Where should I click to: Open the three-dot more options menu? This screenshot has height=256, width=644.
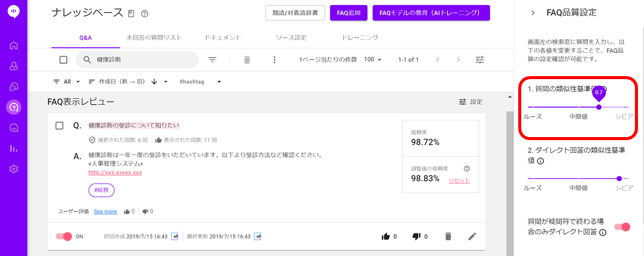click(x=274, y=60)
